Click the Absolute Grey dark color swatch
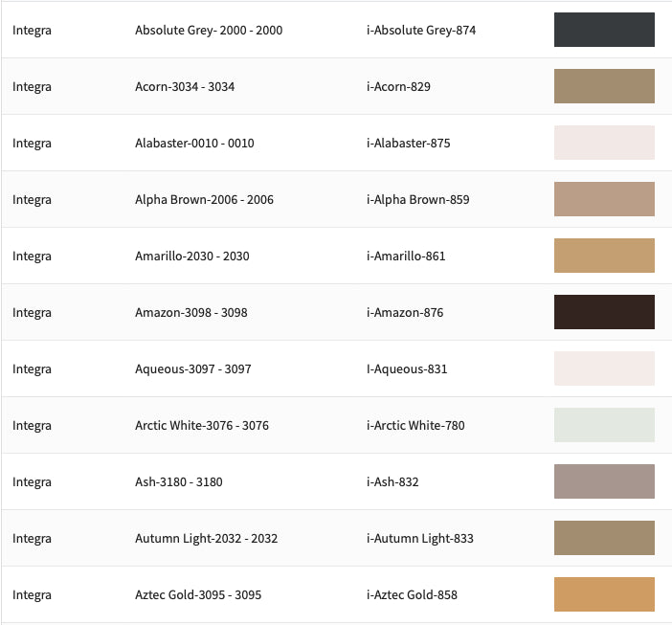This screenshot has height=625, width=672. [x=604, y=30]
